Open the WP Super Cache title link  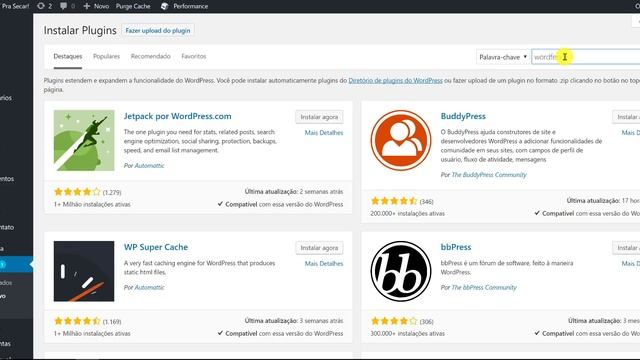tap(156, 247)
